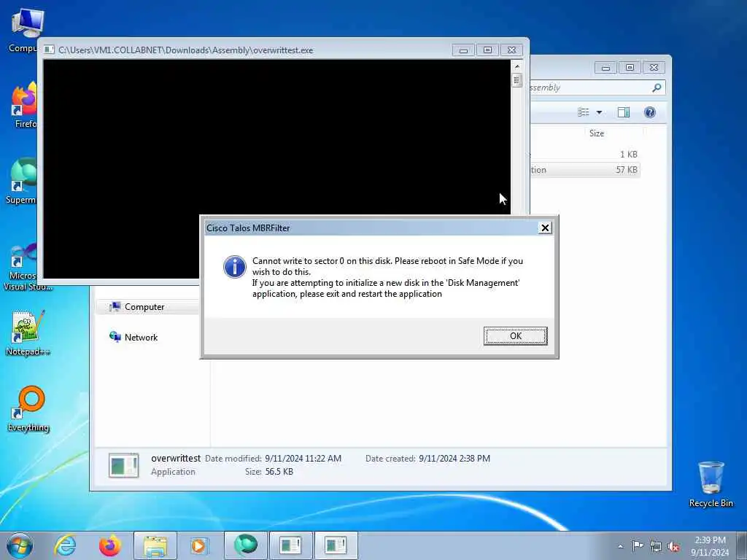747x560 pixels.
Task: Switch to Supermium in the taskbar
Action: 245,545
